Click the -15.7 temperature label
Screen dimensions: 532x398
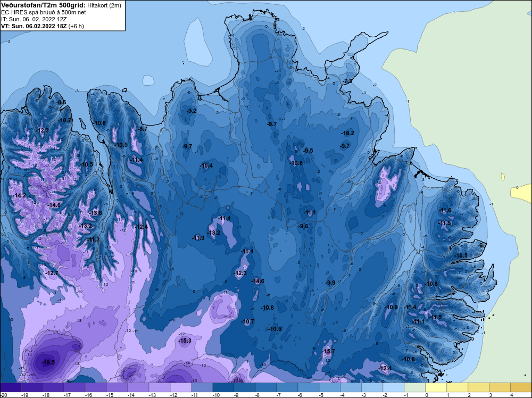328,351
